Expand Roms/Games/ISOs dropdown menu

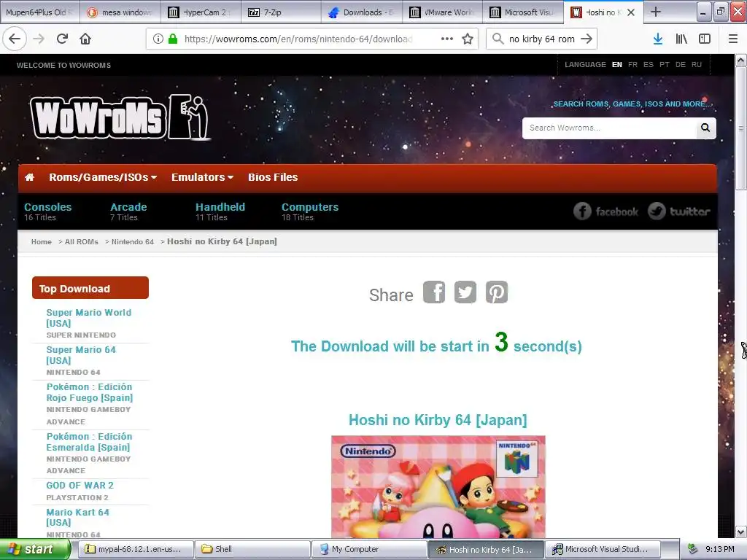[103, 177]
